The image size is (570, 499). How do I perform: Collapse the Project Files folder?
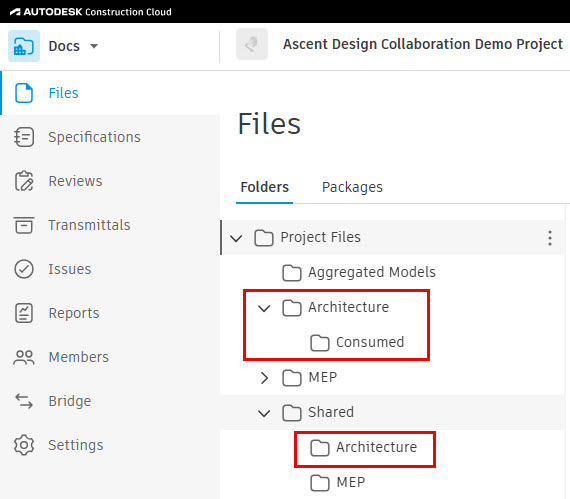pos(236,238)
